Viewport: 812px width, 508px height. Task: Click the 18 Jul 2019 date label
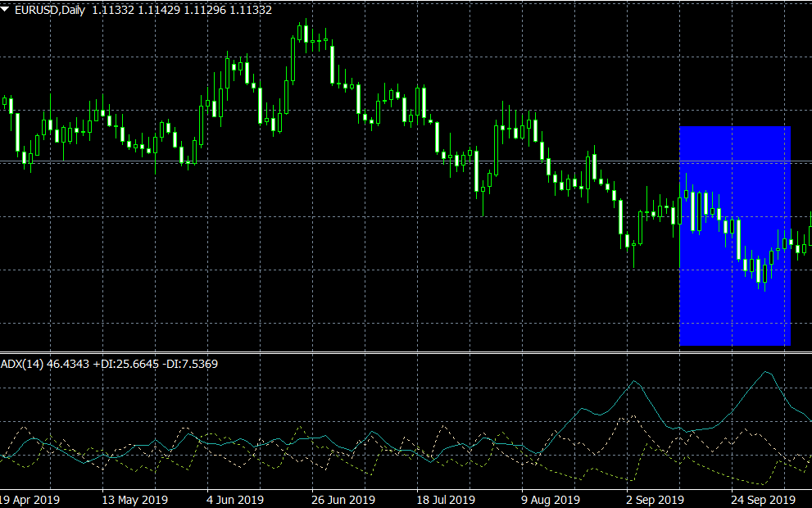point(445,499)
